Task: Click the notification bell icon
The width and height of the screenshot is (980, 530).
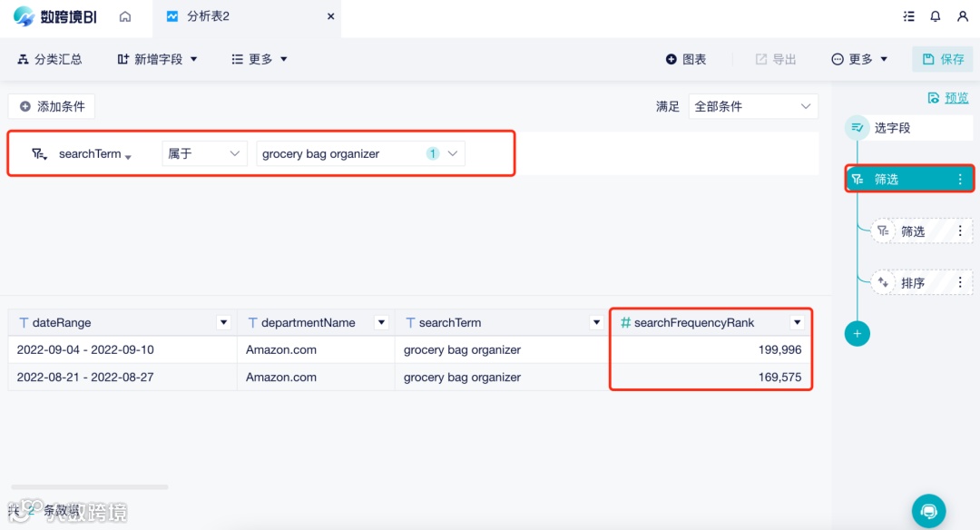Action: pyautogui.click(x=935, y=15)
